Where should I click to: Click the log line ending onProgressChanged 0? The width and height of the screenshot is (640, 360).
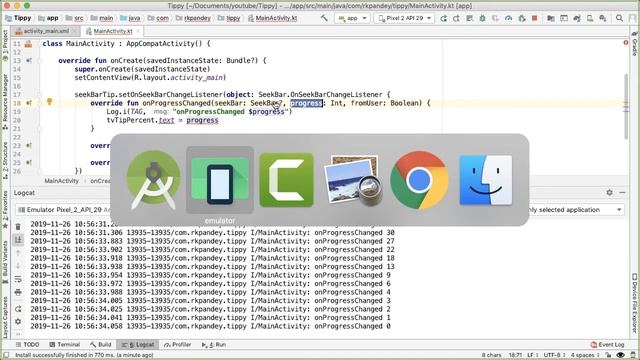pos(210,326)
